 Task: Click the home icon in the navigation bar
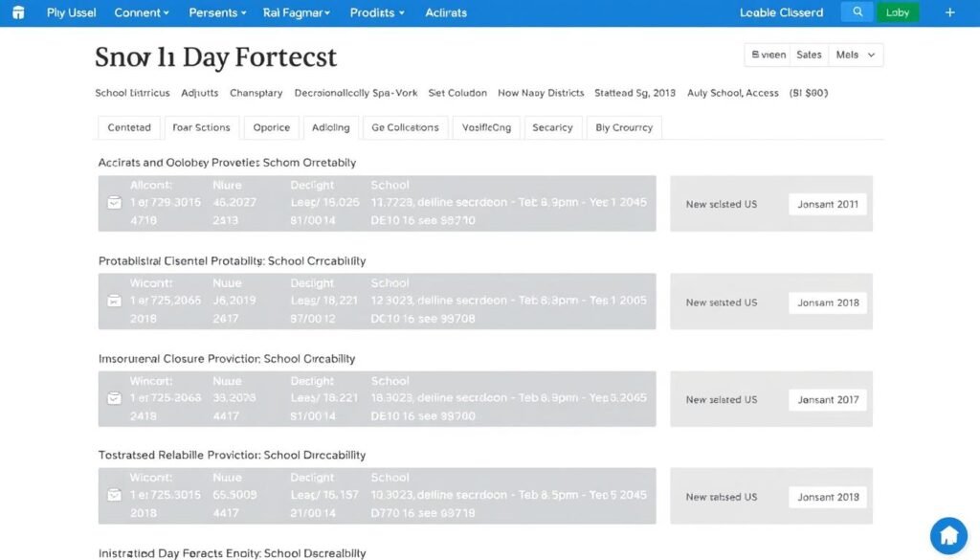pos(19,12)
